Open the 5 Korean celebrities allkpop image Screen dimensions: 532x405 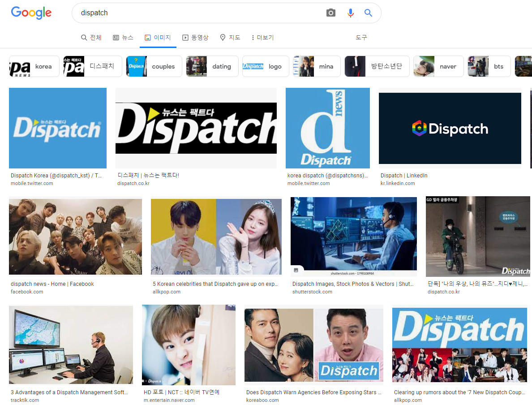click(216, 237)
